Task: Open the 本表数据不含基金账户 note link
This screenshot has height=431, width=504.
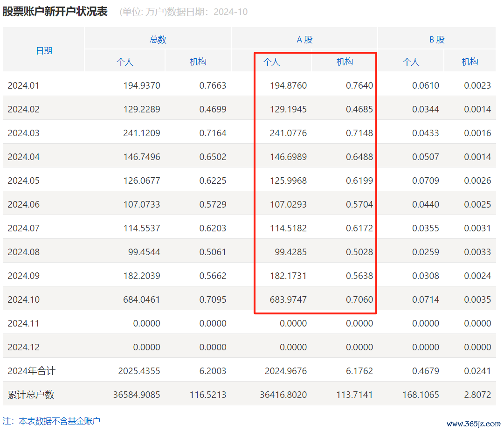Action: pos(59,421)
